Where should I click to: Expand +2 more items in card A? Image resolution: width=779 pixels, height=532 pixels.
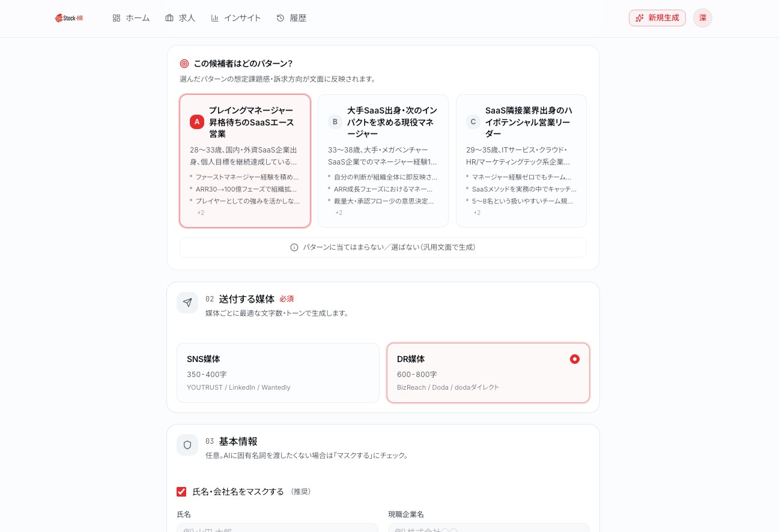[x=201, y=213]
